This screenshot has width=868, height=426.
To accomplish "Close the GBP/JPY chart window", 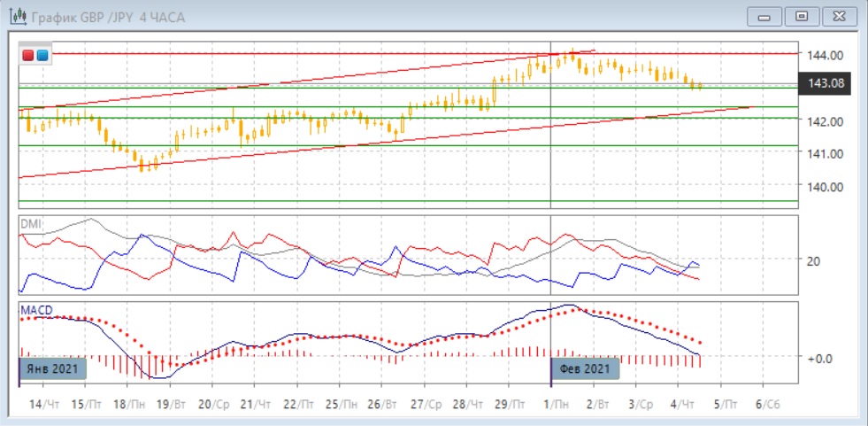I will tap(839, 17).
